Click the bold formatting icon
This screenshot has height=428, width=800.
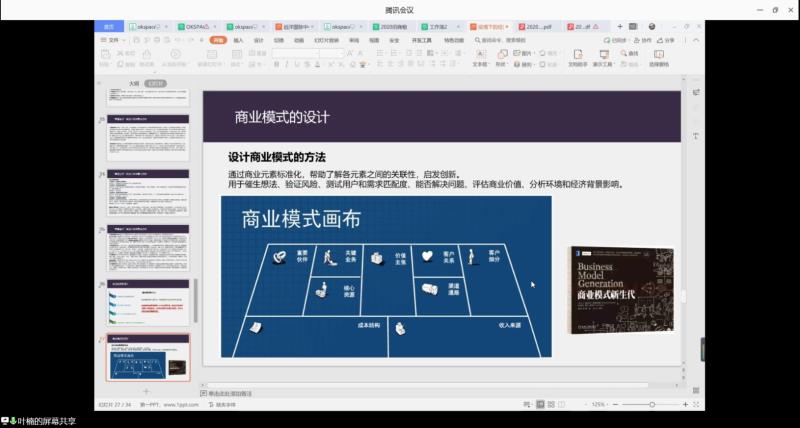coord(275,64)
